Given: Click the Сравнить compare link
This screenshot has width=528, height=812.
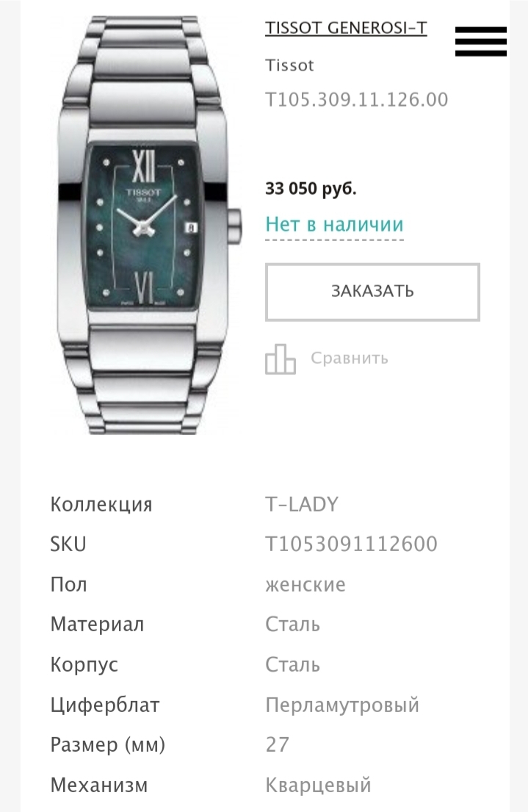Looking at the screenshot, I should point(350,359).
